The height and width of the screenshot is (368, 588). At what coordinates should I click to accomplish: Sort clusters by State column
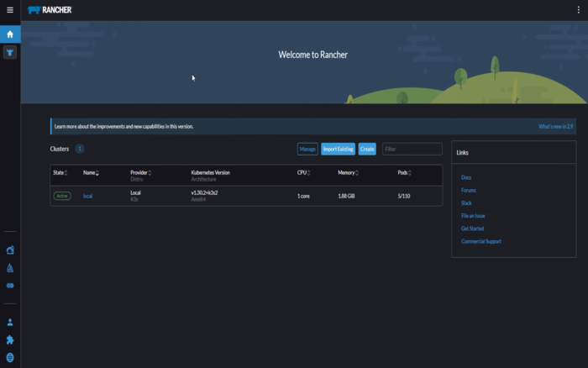click(x=60, y=172)
